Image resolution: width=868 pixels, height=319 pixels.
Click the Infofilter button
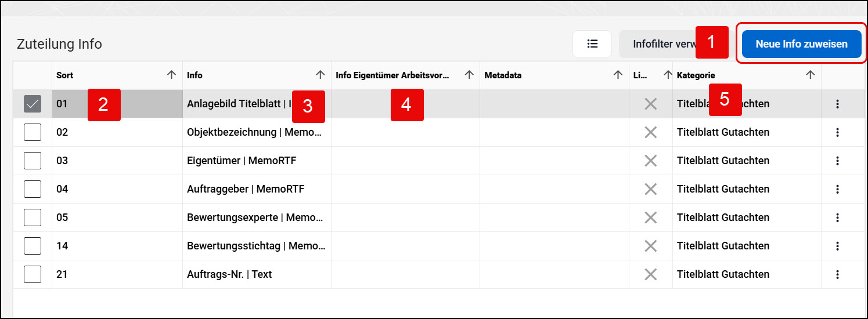[x=657, y=44]
